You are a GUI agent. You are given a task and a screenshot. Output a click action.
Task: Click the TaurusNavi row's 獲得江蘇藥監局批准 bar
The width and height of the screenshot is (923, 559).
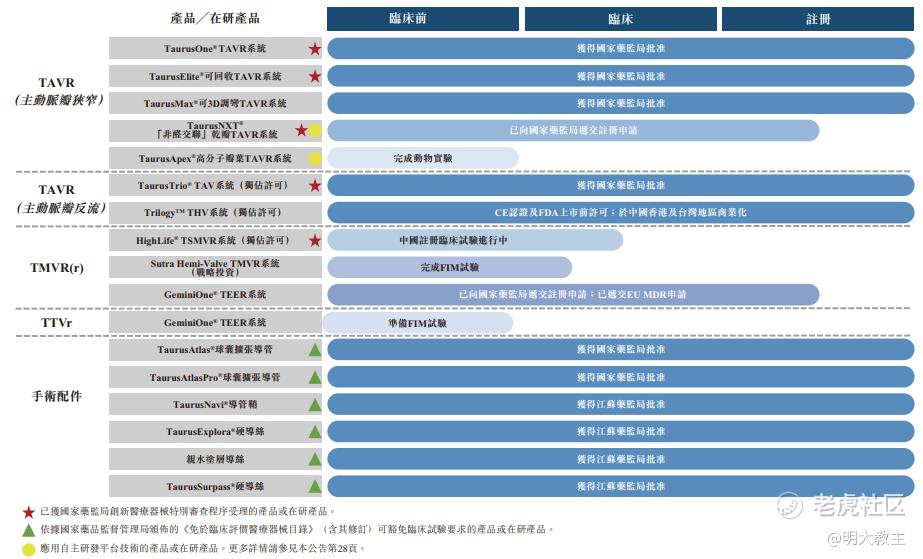620,404
